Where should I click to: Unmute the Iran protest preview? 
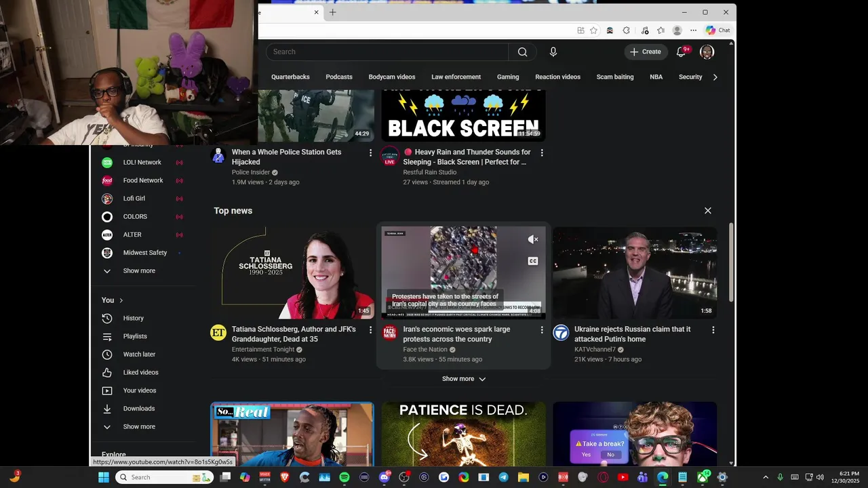pos(533,239)
